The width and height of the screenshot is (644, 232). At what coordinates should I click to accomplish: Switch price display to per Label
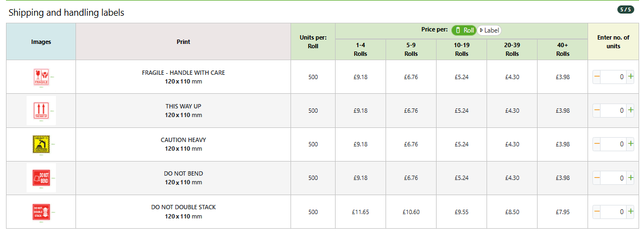[x=489, y=30]
